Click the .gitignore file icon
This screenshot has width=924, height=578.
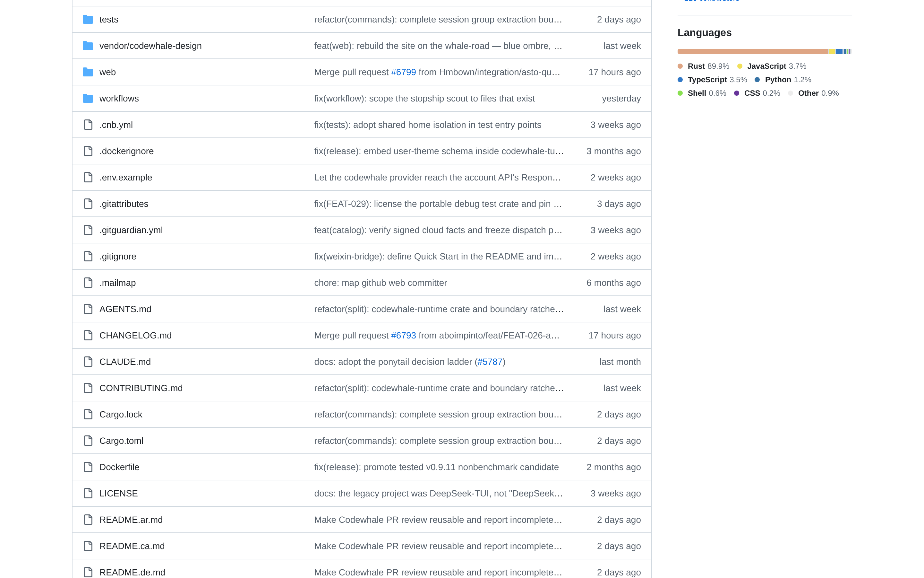pyautogui.click(x=88, y=257)
